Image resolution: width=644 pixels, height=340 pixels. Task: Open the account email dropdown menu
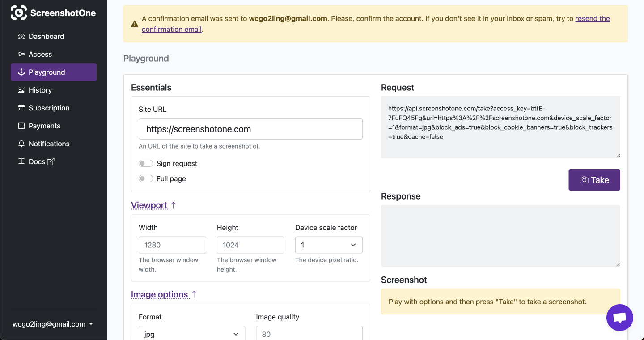(x=53, y=324)
